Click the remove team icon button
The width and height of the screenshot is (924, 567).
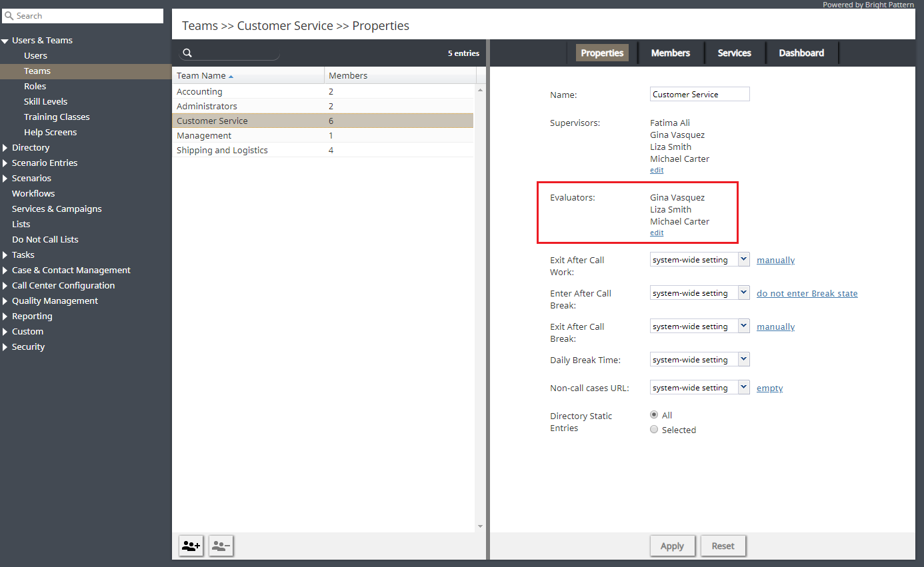(x=221, y=546)
